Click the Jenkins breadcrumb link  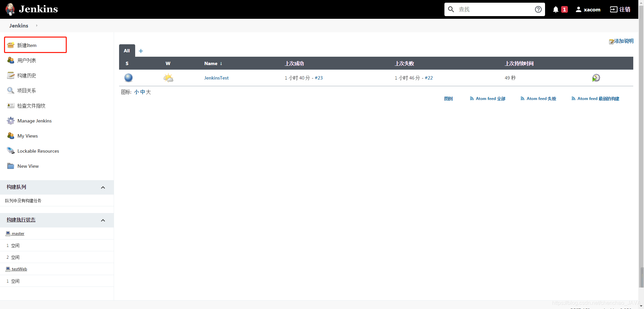pos(19,25)
